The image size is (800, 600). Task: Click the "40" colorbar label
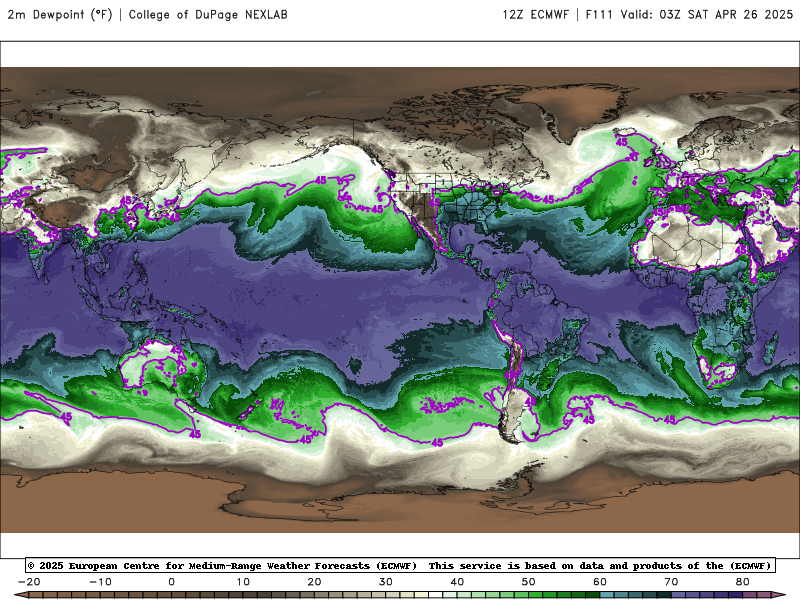click(x=457, y=582)
